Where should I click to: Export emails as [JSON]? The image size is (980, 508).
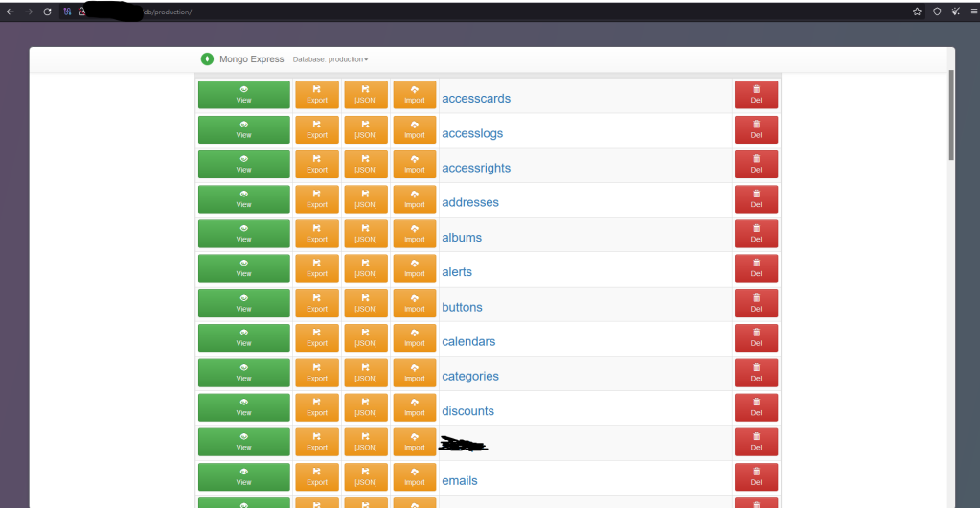tap(366, 476)
